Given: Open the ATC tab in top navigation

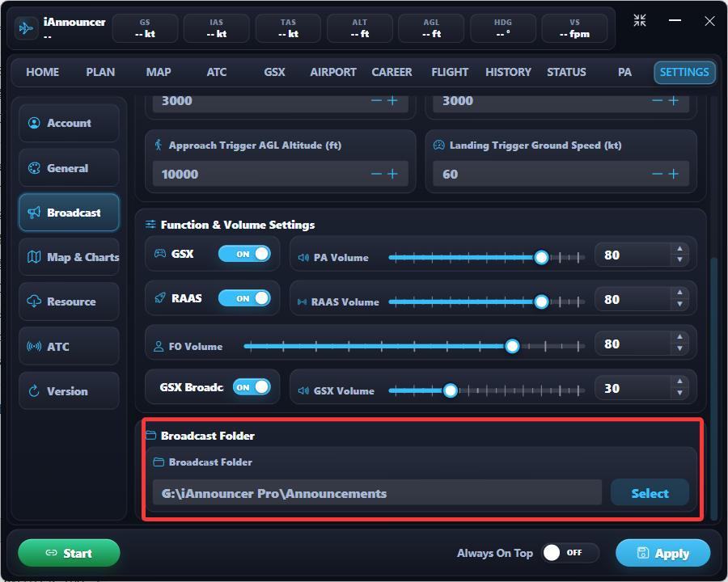Looking at the screenshot, I should click(216, 73).
